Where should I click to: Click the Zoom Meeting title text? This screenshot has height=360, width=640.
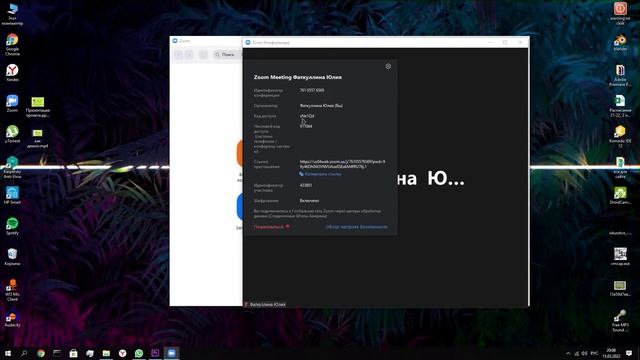pyautogui.click(x=298, y=77)
